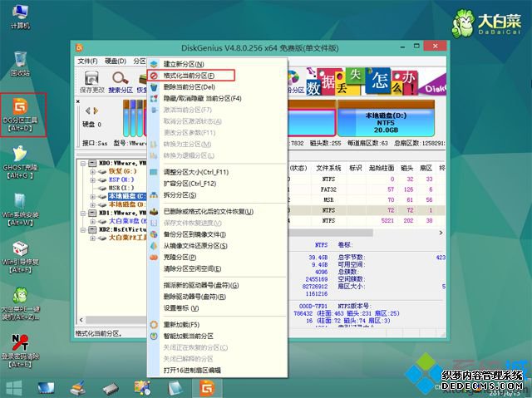The width and height of the screenshot is (532, 398).
Task: Select the 登录密码清除 desktop shortcut
Action: (x=20, y=351)
